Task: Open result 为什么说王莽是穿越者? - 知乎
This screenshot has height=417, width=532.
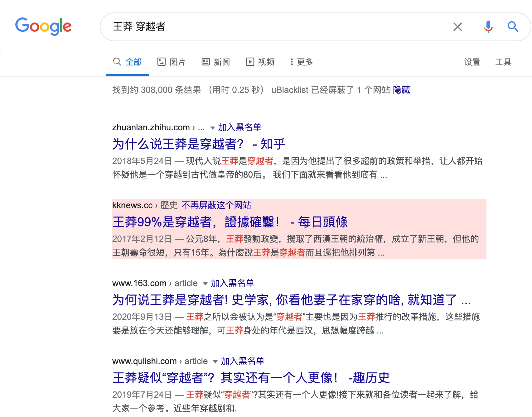Action: [199, 144]
